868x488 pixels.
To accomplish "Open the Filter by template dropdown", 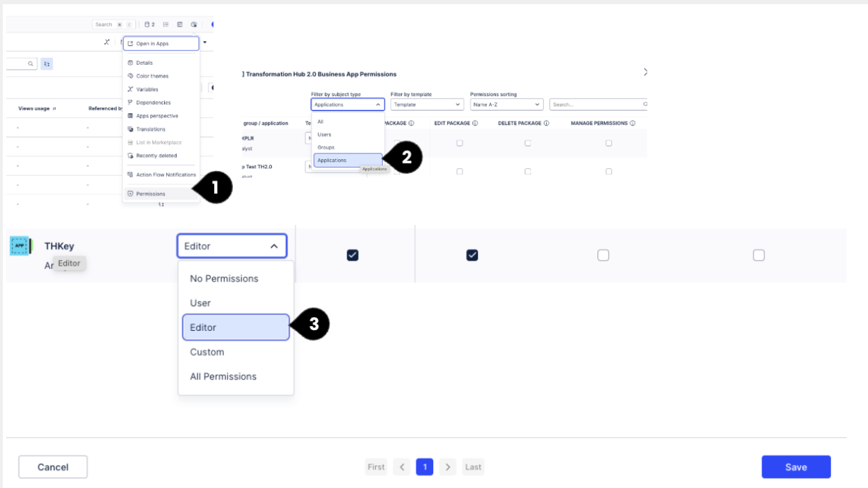I will click(427, 105).
